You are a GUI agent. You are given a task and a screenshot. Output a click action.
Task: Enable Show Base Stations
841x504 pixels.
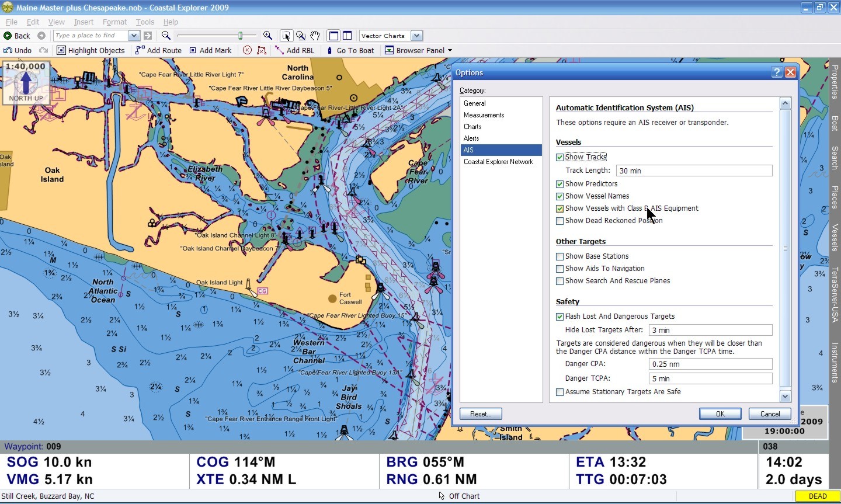click(x=559, y=256)
